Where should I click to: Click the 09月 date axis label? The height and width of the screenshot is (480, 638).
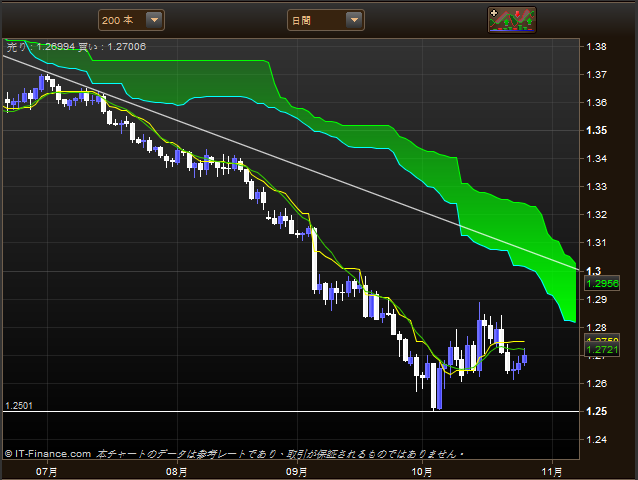coord(297,472)
